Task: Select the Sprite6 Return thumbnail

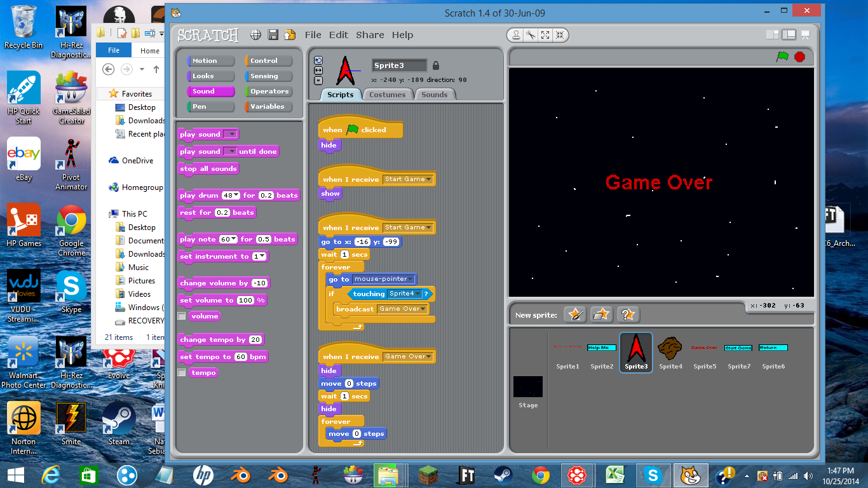Action: pyautogui.click(x=773, y=351)
